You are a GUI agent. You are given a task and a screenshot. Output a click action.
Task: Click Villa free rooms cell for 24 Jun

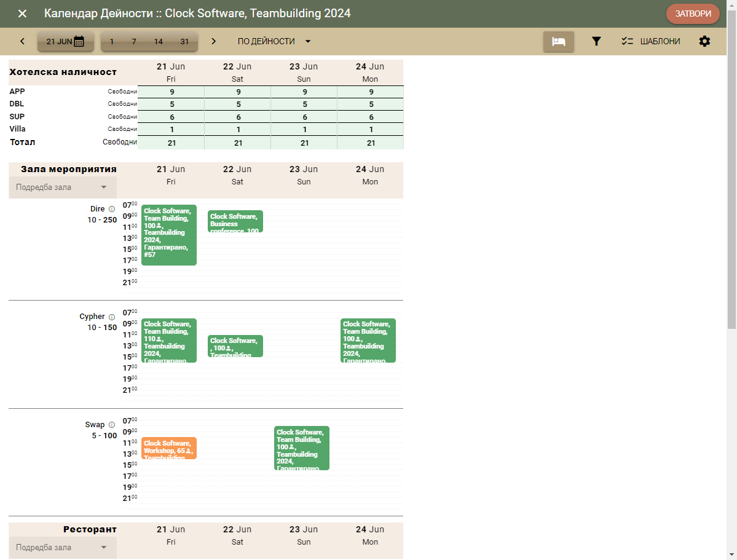pos(371,129)
